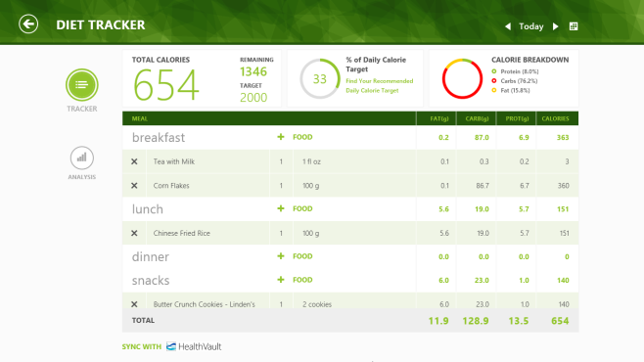Viewport: 644px width, 362px height.
Task: Open the Analysis sidebar icon
Action: pos(82,158)
